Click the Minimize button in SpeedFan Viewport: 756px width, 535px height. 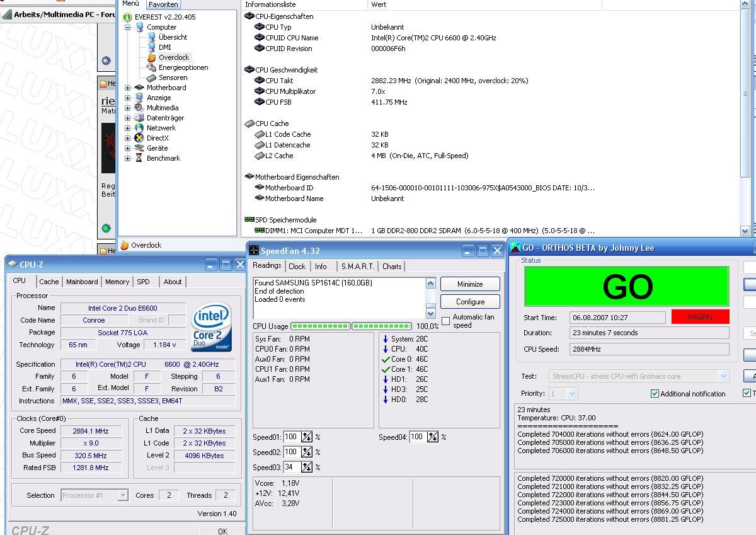click(x=470, y=284)
